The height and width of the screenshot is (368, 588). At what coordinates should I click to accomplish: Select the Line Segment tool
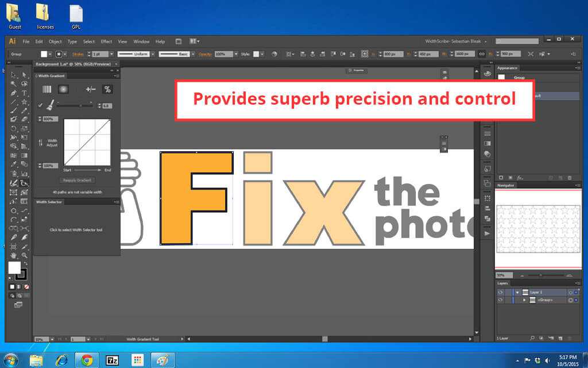[14, 102]
